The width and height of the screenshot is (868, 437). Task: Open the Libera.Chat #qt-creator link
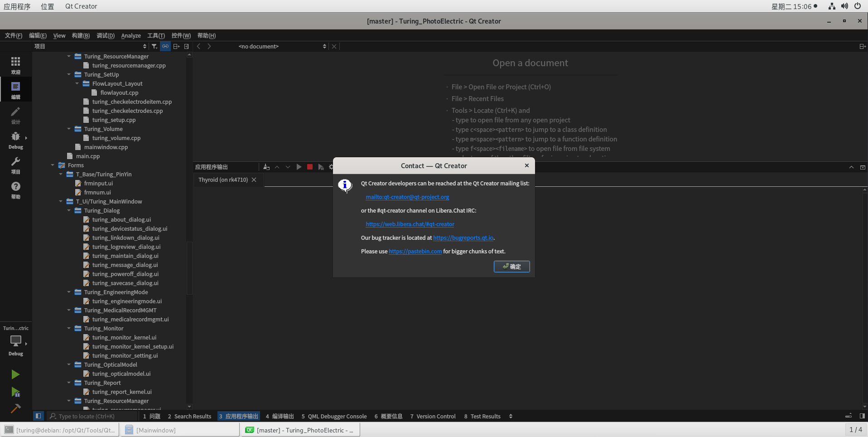pyautogui.click(x=410, y=224)
